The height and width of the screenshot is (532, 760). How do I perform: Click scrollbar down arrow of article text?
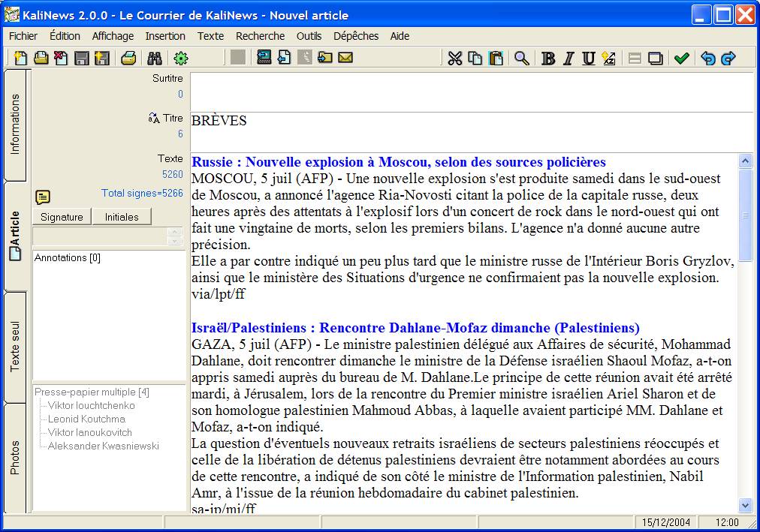(x=745, y=506)
